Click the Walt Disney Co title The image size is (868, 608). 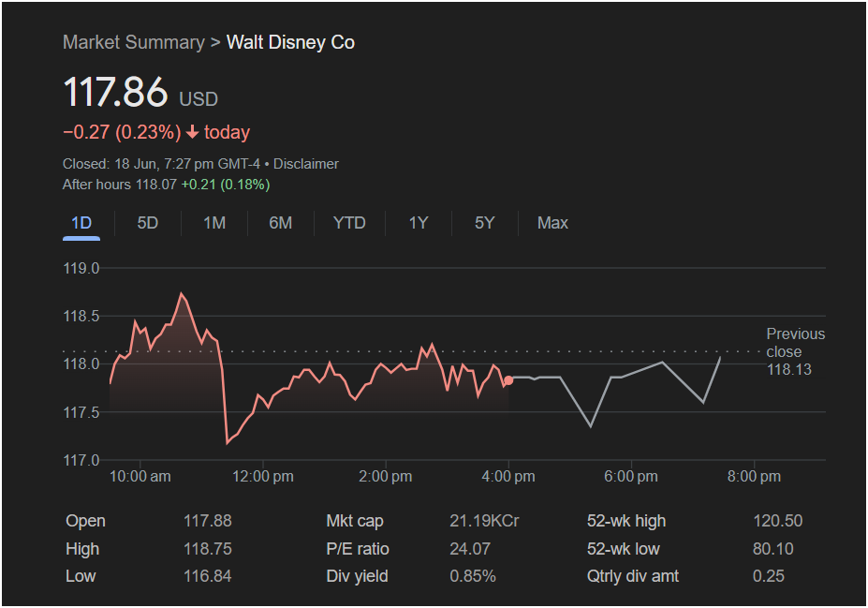pos(290,43)
